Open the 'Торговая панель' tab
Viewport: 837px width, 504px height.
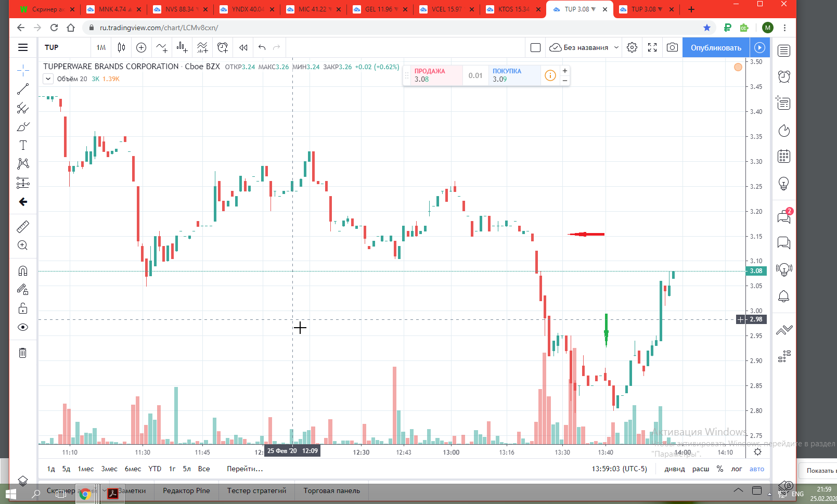coord(332,490)
